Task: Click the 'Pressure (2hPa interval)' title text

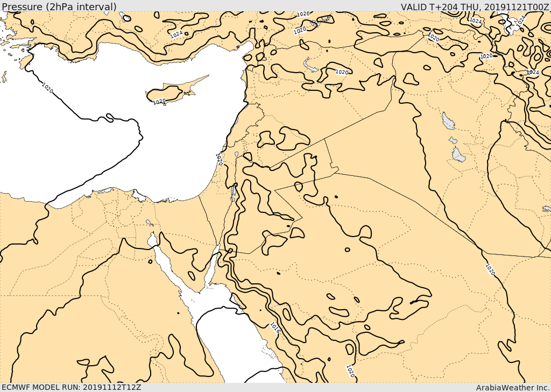Action: (x=59, y=6)
